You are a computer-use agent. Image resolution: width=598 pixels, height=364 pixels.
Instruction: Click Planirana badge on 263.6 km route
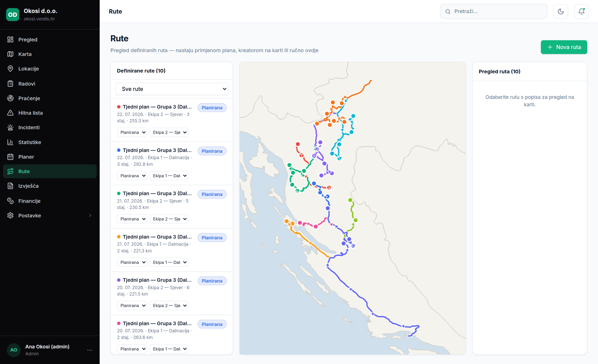click(x=212, y=324)
